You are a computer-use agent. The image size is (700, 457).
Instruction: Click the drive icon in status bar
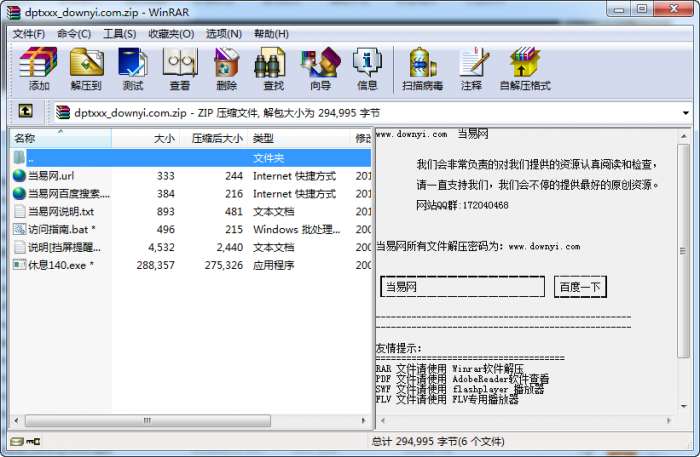click(17, 441)
